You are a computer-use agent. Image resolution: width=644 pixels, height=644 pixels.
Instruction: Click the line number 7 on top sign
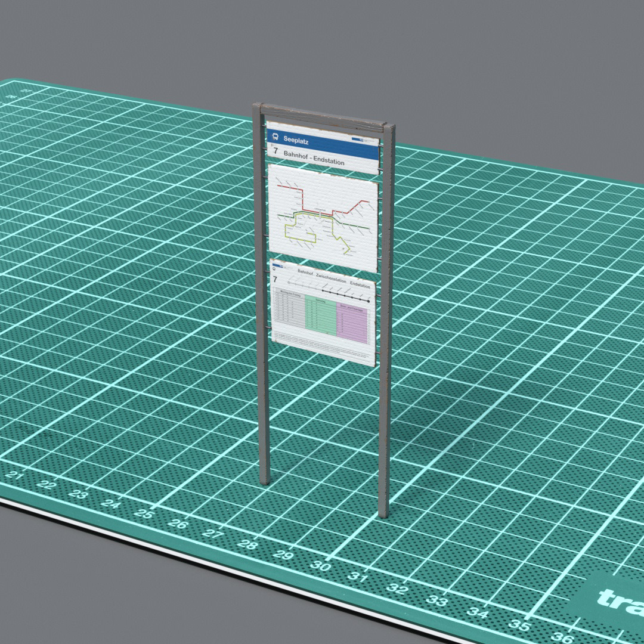(x=275, y=151)
